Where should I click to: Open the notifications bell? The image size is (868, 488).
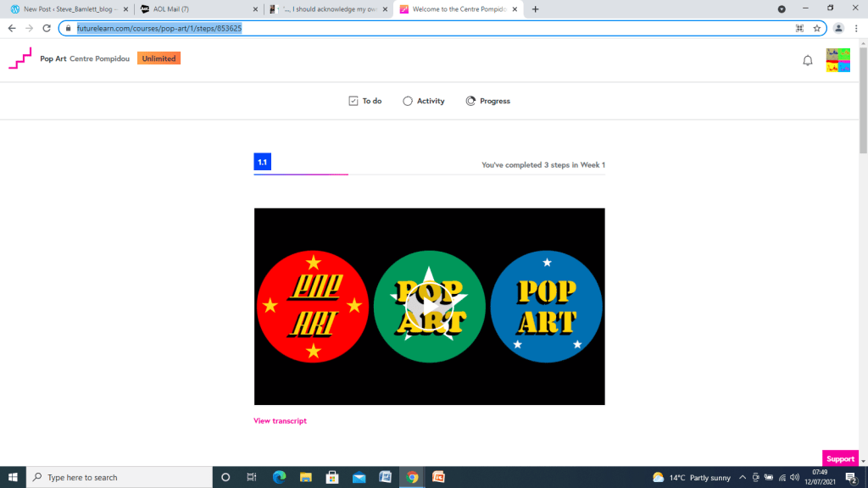pos(807,60)
